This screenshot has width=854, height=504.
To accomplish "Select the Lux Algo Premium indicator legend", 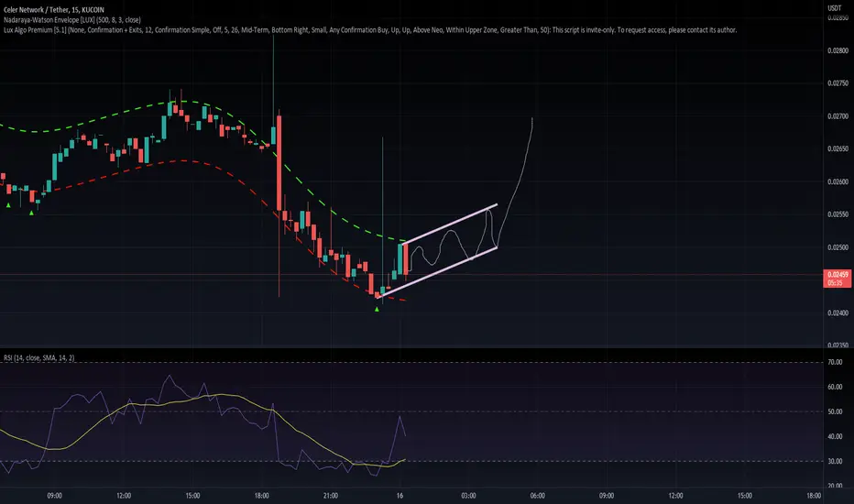I will [370, 30].
